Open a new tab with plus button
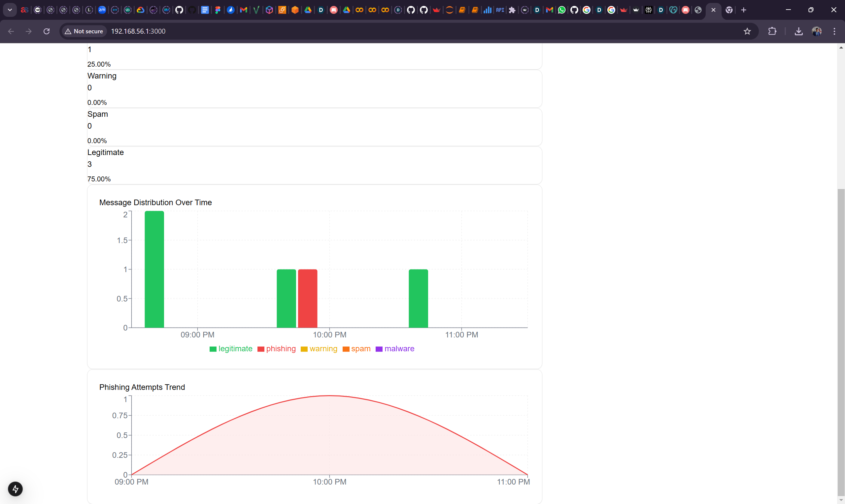Viewport: 845px width, 504px height. pos(743,10)
